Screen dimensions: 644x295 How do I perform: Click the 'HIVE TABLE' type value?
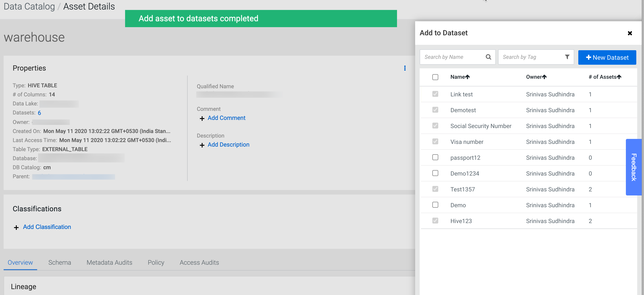tap(42, 85)
